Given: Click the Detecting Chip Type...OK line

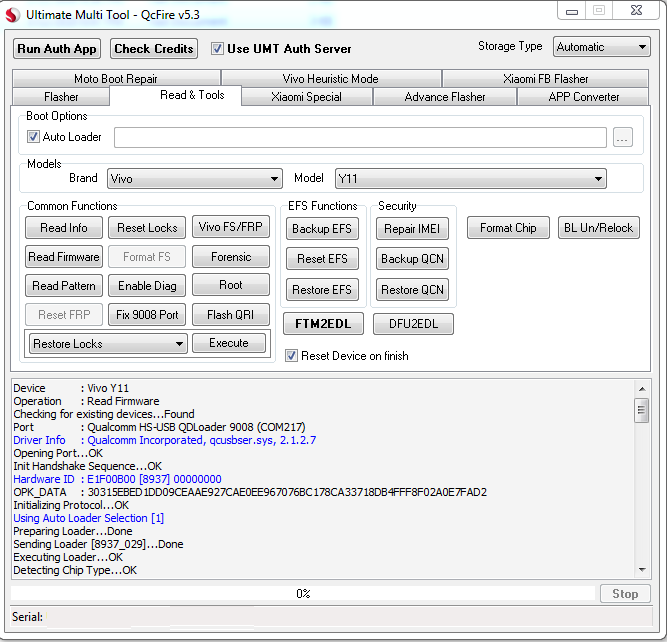Looking at the screenshot, I should tap(75, 570).
